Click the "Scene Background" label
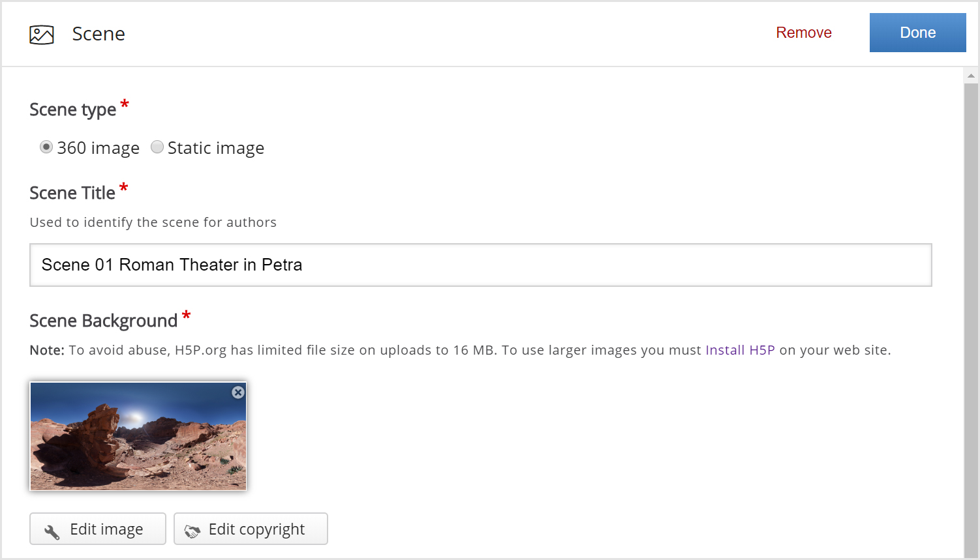Viewport: 980px width, 560px height. click(x=103, y=321)
